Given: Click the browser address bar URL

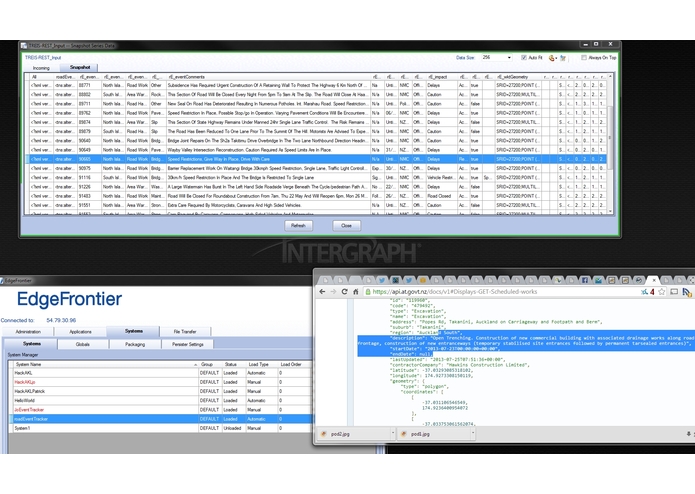Looking at the screenshot, I should [x=455, y=292].
